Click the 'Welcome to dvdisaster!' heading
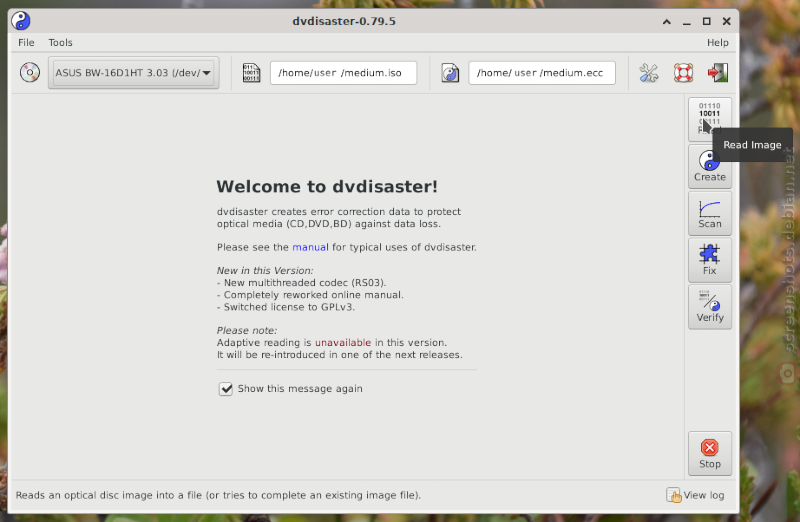This screenshot has width=800, height=522. tap(327, 187)
